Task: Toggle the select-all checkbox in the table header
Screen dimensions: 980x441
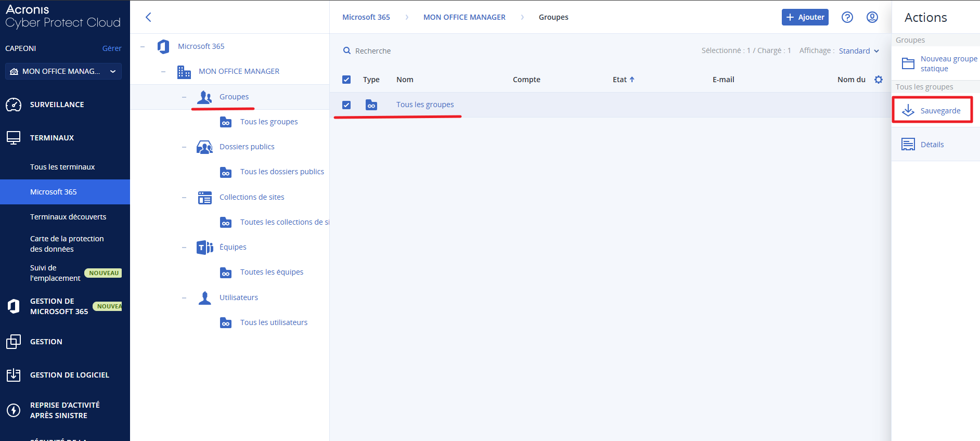Action: 346,80
